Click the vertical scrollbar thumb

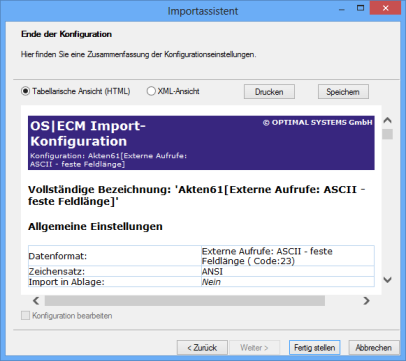pos(387,134)
